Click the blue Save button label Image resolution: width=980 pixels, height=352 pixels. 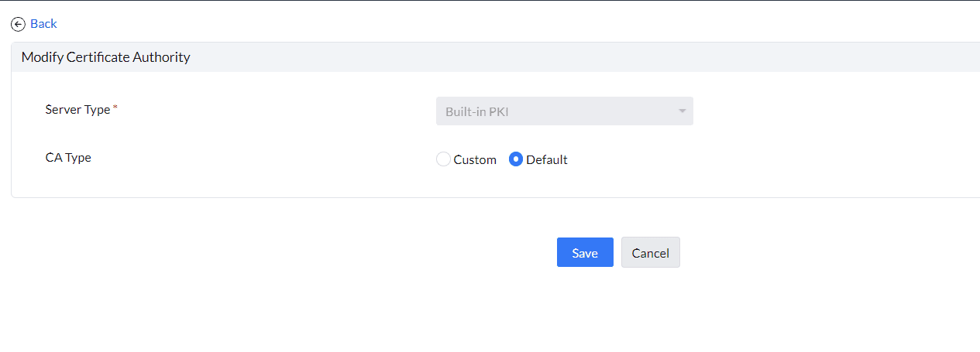[585, 253]
